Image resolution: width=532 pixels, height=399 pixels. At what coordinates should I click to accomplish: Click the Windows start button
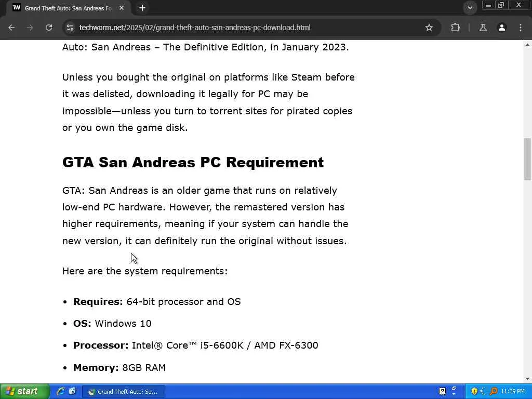click(24, 392)
